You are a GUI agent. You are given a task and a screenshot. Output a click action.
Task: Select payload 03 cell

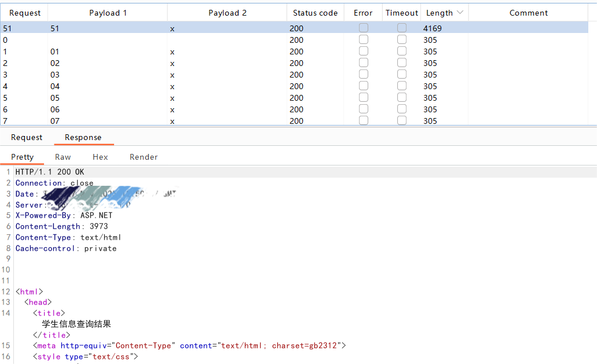[55, 75]
